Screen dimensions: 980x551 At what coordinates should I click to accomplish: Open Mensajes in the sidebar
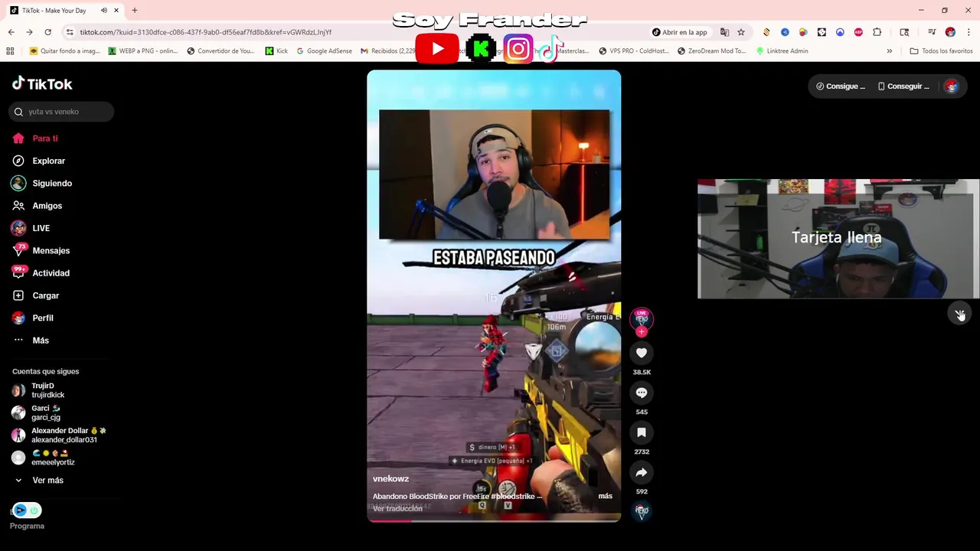click(x=41, y=250)
